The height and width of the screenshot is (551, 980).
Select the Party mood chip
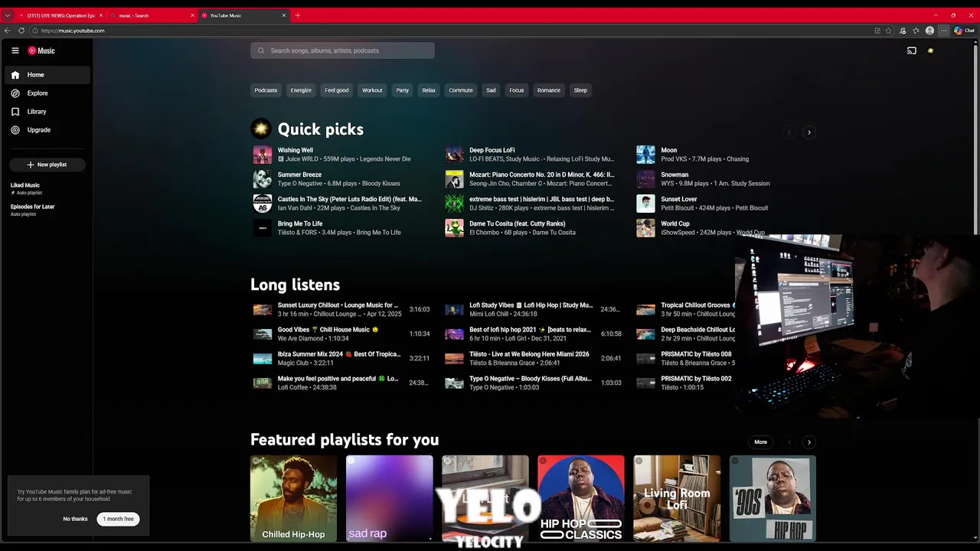click(x=403, y=90)
